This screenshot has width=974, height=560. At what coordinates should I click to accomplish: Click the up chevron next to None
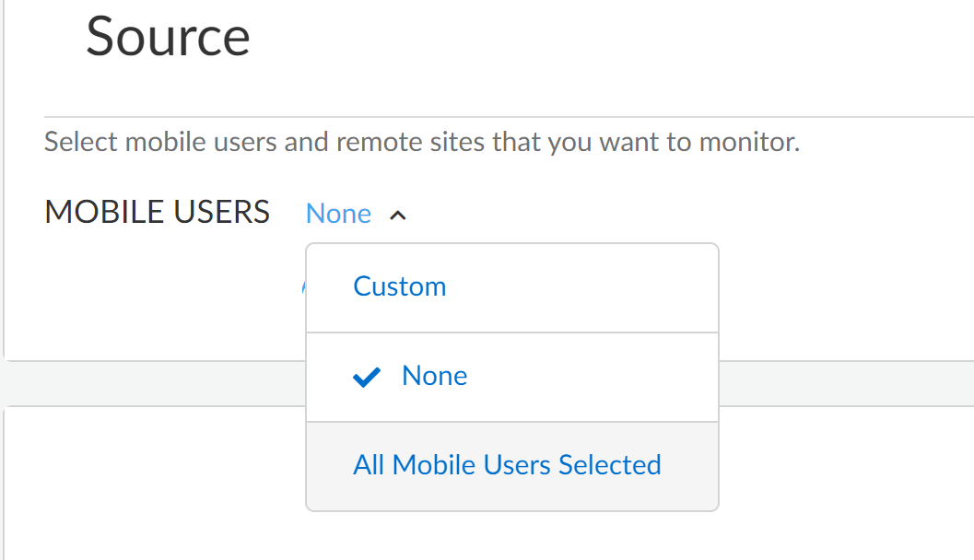pyautogui.click(x=398, y=215)
